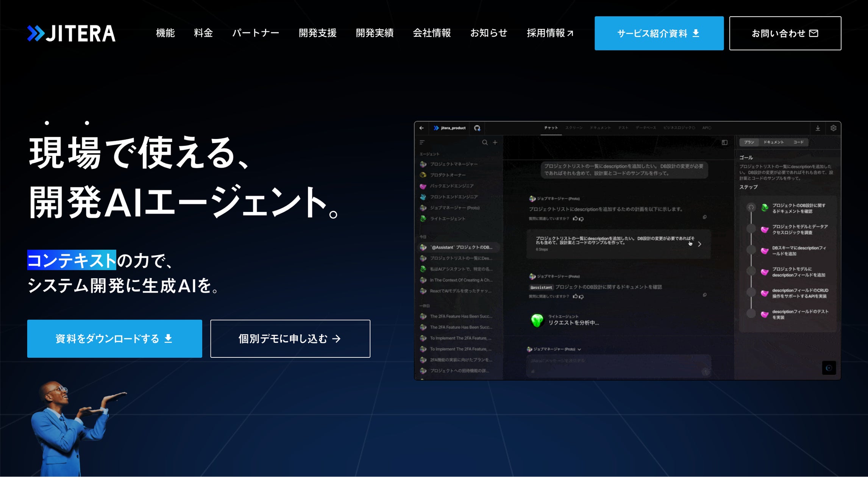Expand the 6 Steps task card chevron

coord(700,244)
